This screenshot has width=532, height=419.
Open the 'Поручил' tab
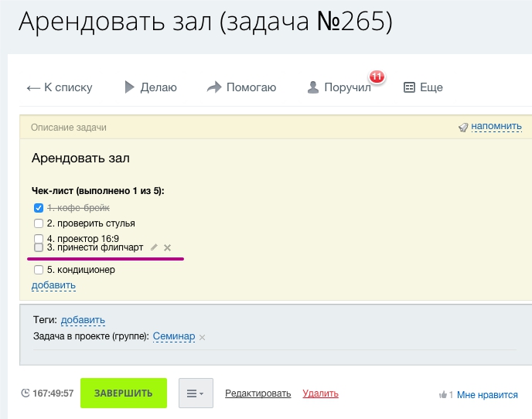(339, 87)
